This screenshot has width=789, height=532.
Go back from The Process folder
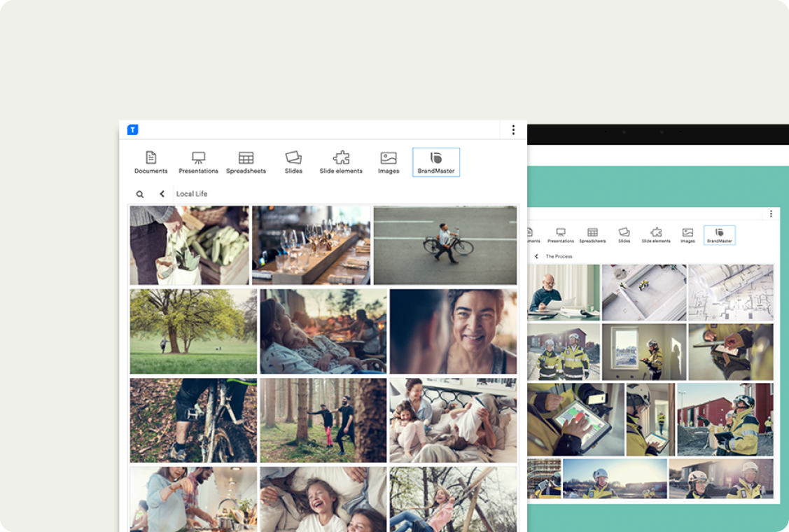pos(537,256)
